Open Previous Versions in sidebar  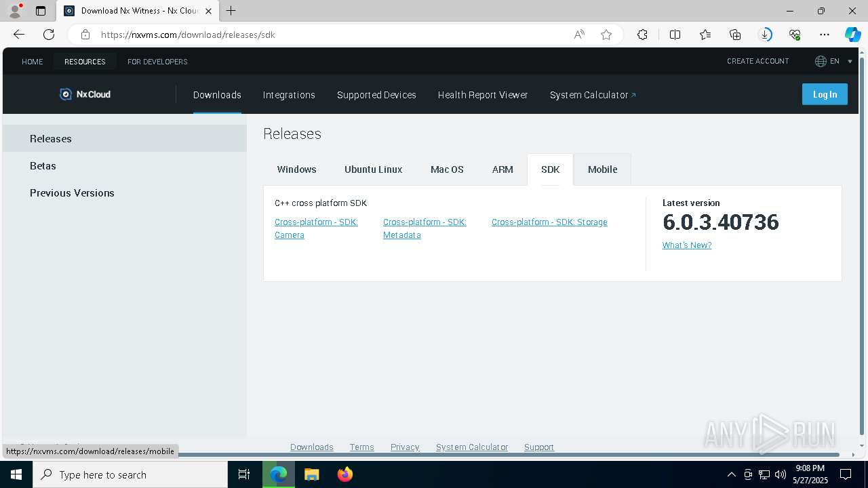pyautogui.click(x=125, y=192)
